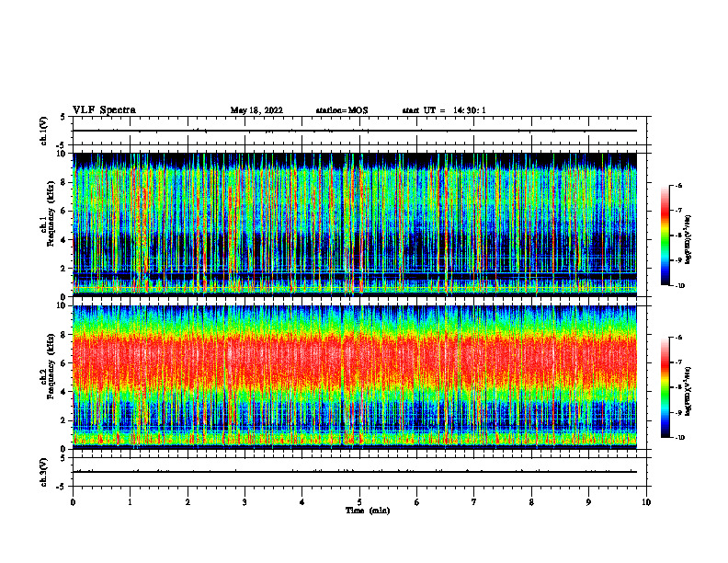Click the "-10" label on ch.2 color scale
Viewport: 728px width, 563px height.
679,438
